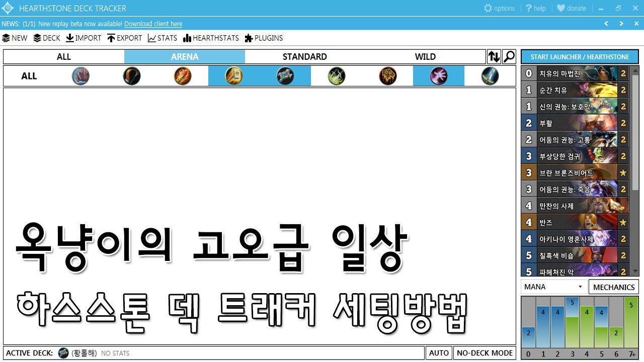Image resolution: width=644 pixels, height=362 pixels.
Task: Click the active deck class icon
Action: (63, 353)
